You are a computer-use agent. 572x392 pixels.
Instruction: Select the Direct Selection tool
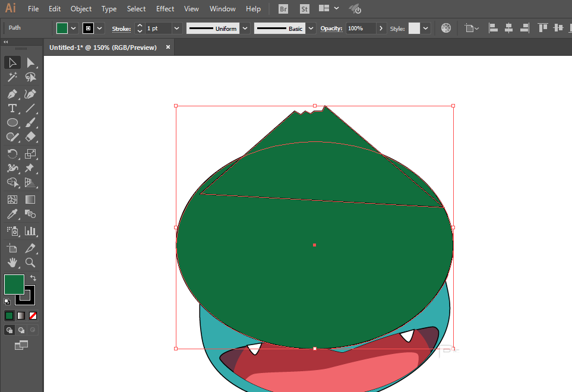coord(30,63)
